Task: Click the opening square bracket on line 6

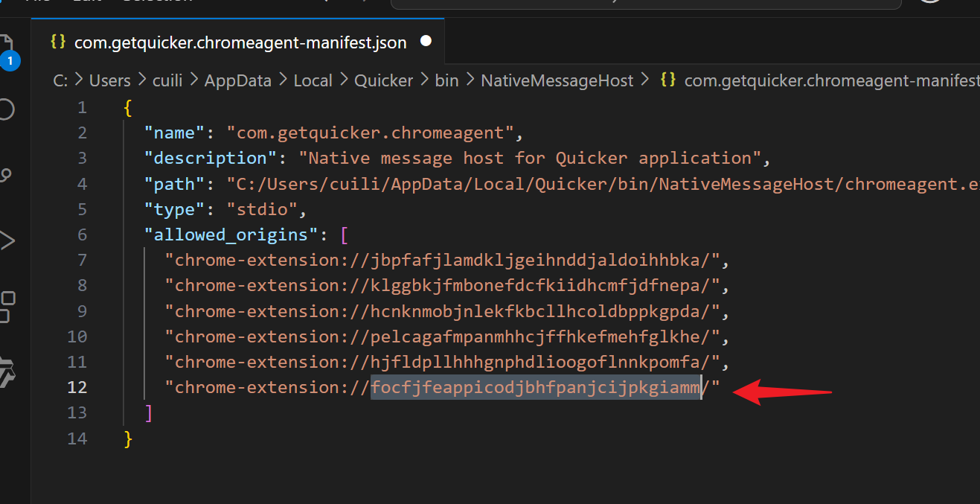Action: coord(344,235)
